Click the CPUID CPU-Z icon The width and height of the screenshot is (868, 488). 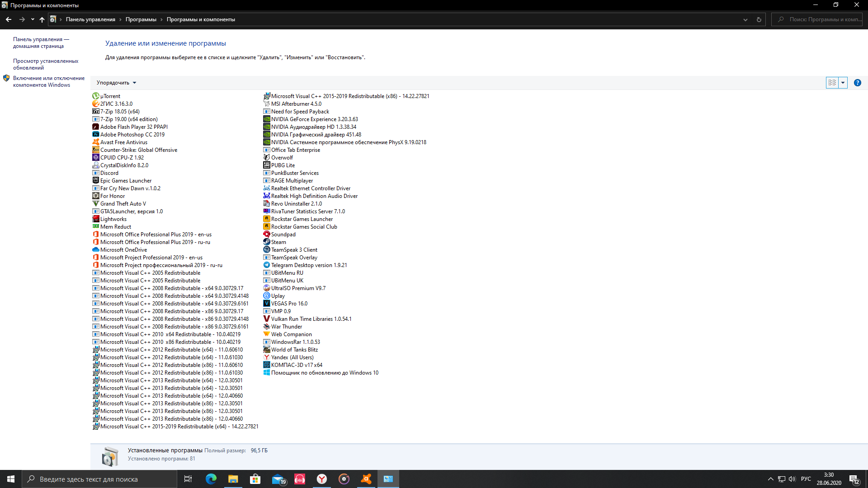[95, 158]
